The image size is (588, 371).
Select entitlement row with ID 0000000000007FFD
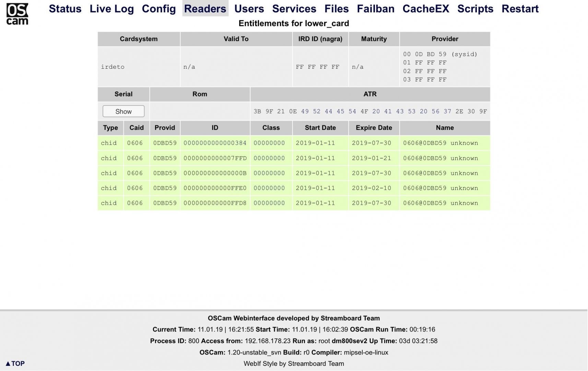pos(215,158)
